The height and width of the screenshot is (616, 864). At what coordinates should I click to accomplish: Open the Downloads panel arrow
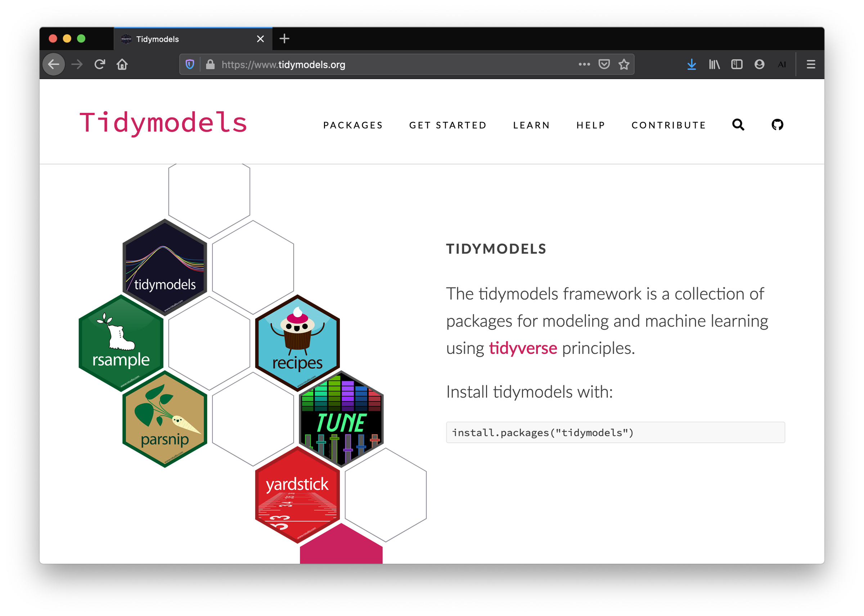(x=691, y=64)
